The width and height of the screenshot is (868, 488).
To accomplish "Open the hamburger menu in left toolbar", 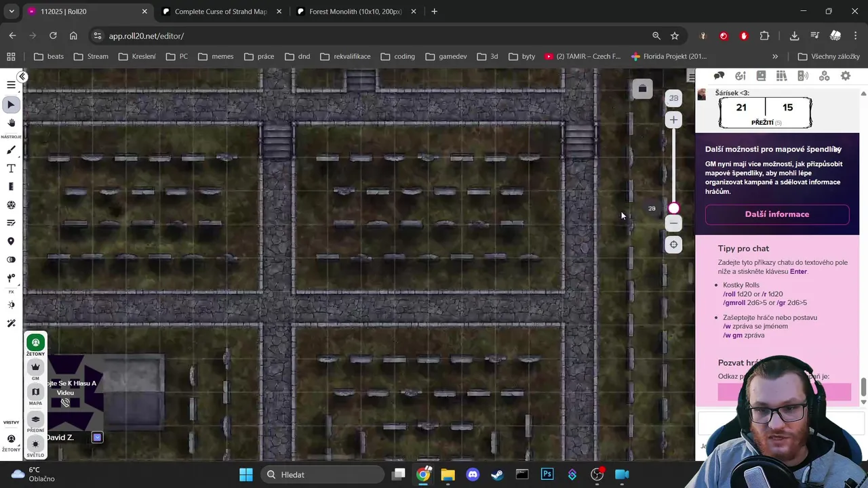I will (11, 85).
